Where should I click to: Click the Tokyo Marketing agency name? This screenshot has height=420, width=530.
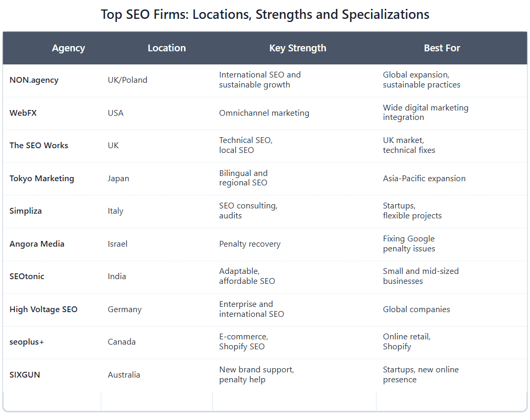42,179
